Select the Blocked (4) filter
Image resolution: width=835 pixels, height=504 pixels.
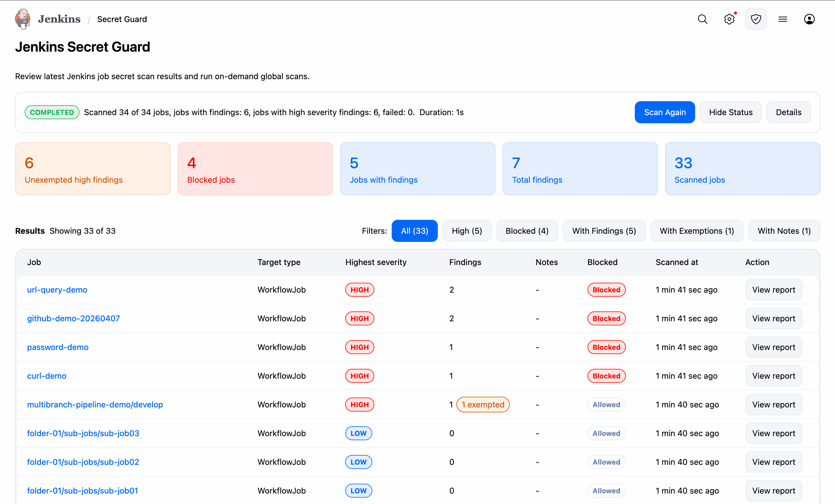pyautogui.click(x=527, y=231)
